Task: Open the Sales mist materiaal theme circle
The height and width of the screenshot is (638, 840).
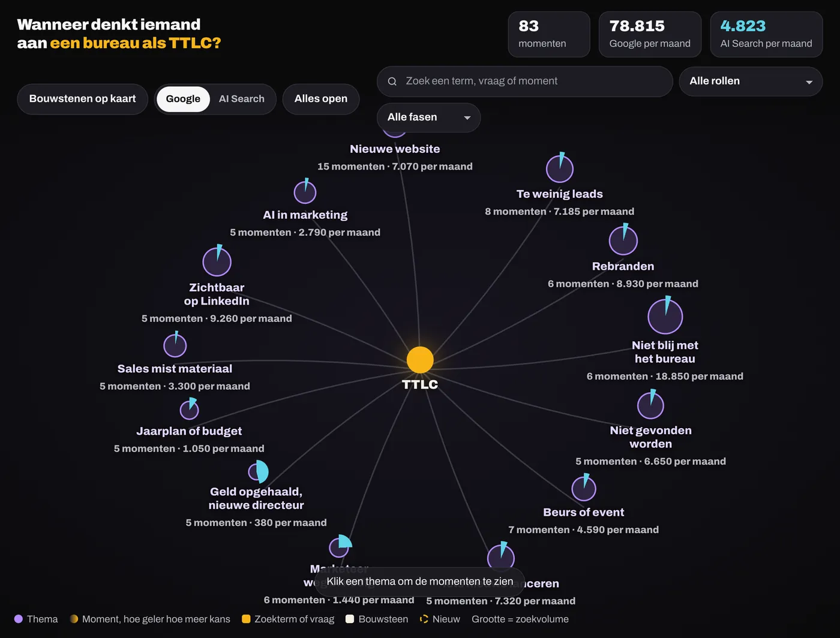Action: pos(175,345)
